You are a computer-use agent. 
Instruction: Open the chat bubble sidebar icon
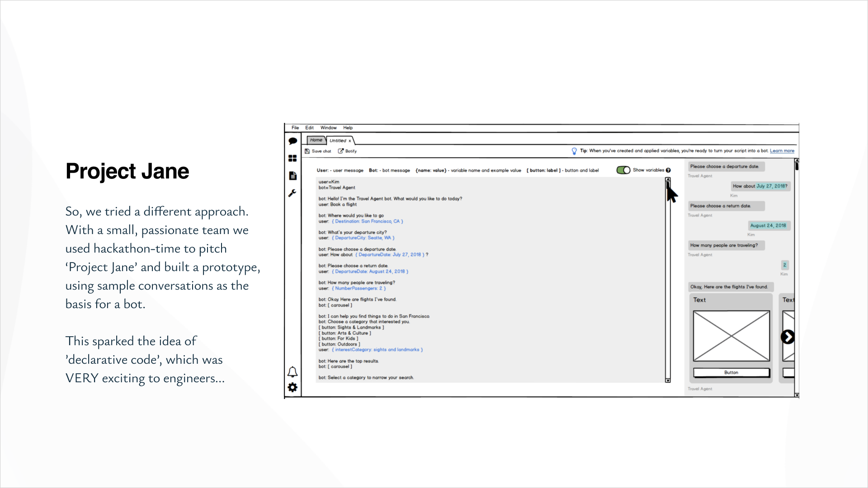pyautogui.click(x=292, y=141)
